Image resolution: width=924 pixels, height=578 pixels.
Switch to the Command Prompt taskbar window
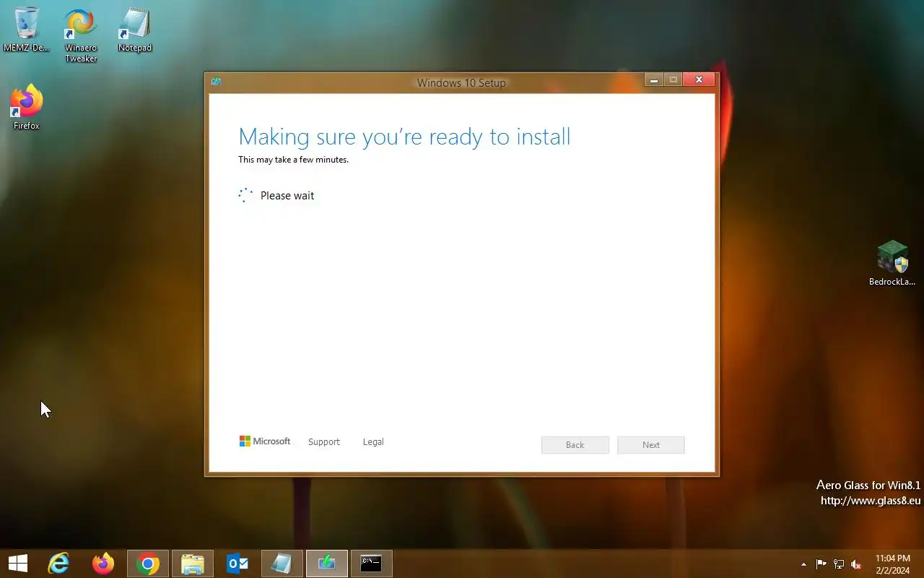(371, 564)
